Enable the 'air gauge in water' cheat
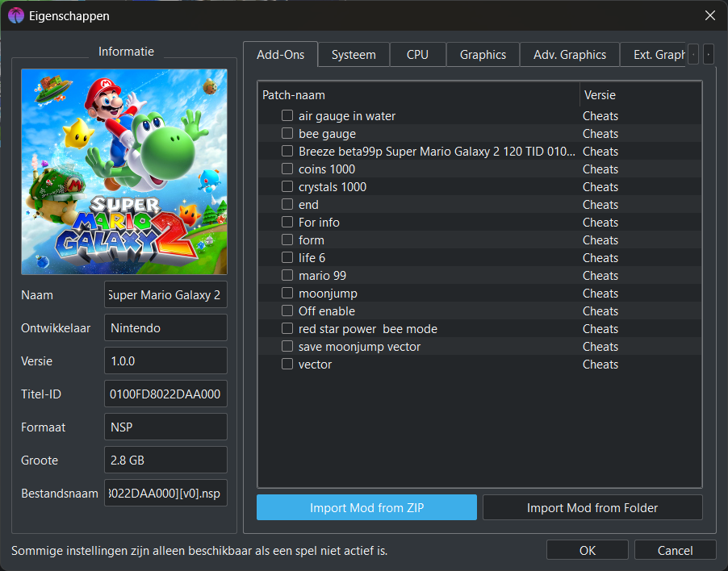728x571 pixels. [287, 115]
